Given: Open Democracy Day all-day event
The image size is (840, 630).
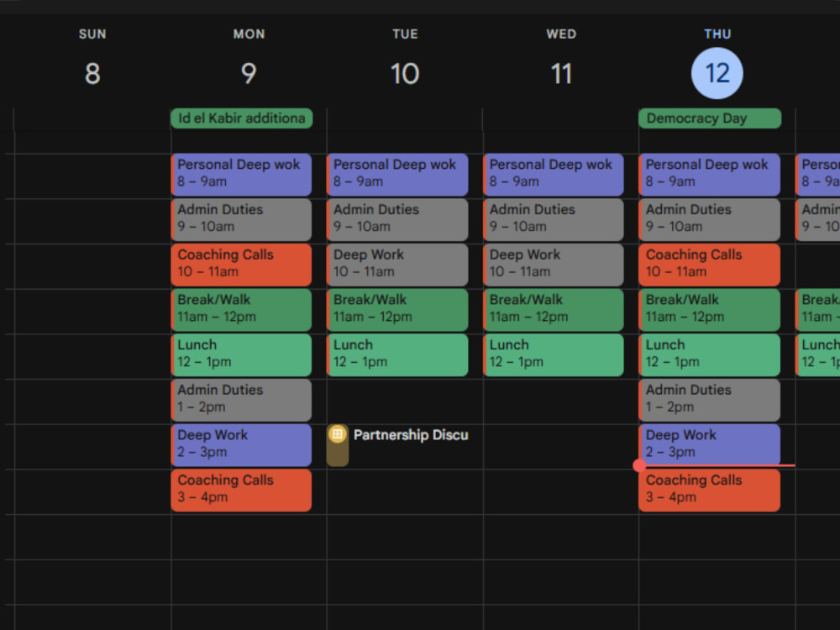Looking at the screenshot, I should coord(709,118).
